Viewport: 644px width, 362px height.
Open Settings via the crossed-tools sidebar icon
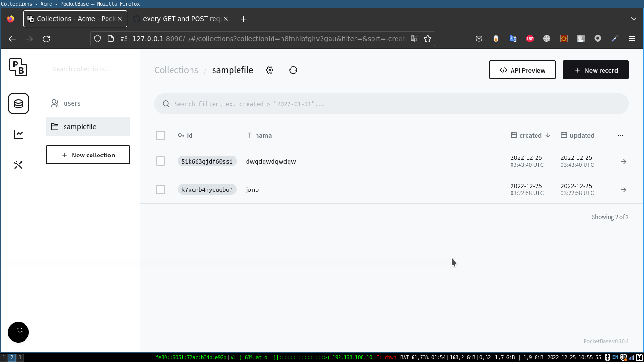(x=18, y=165)
